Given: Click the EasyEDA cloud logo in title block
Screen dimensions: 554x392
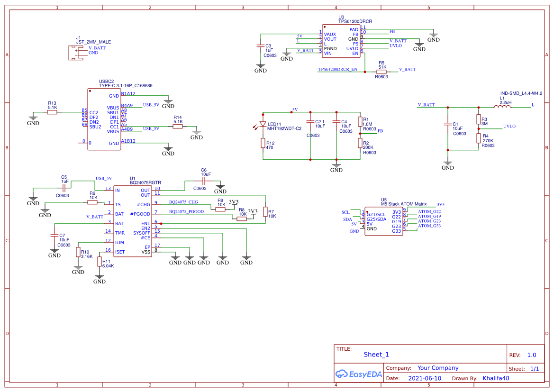Looking at the screenshot, I should [x=342, y=374].
